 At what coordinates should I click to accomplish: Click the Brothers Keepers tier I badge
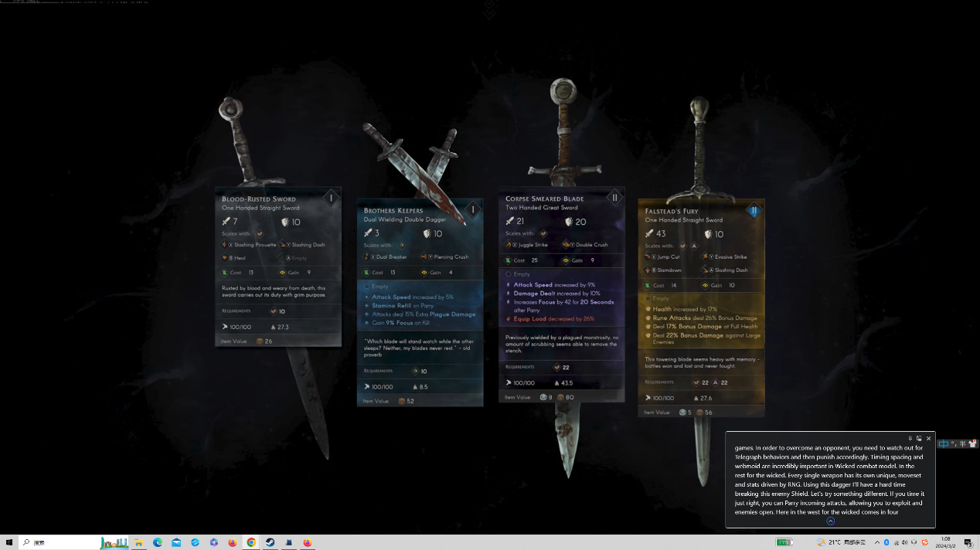[473, 210]
